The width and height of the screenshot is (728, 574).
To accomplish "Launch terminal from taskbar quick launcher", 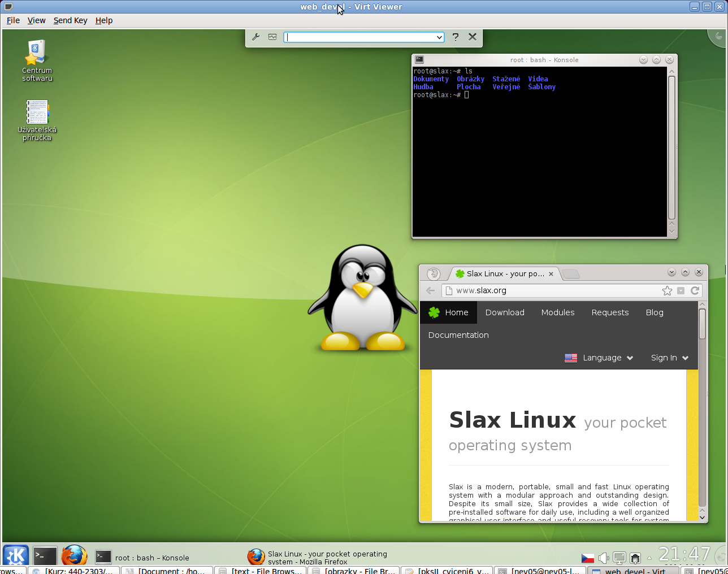I will [x=45, y=556].
